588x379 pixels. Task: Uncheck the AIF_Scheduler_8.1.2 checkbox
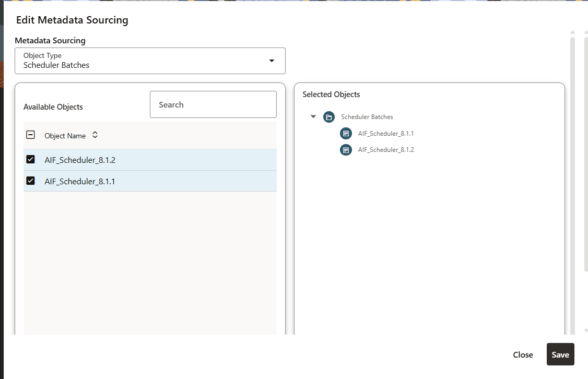pos(30,159)
